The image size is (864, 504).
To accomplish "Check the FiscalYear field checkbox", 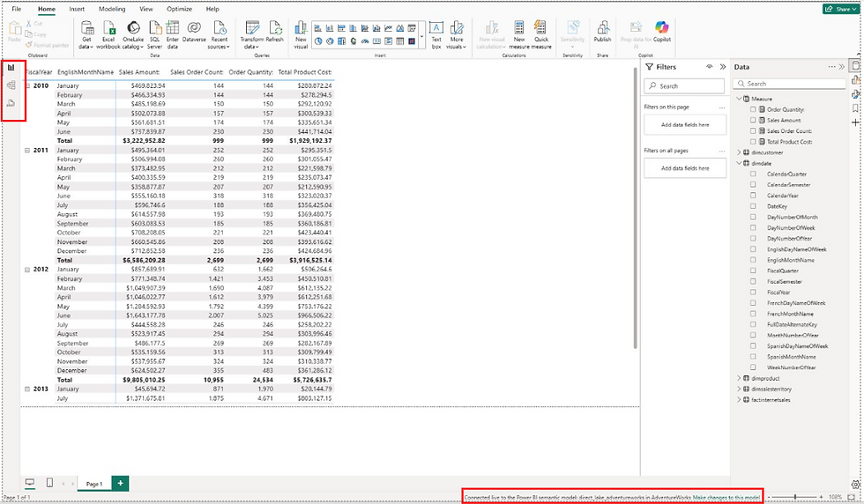I will point(753,293).
